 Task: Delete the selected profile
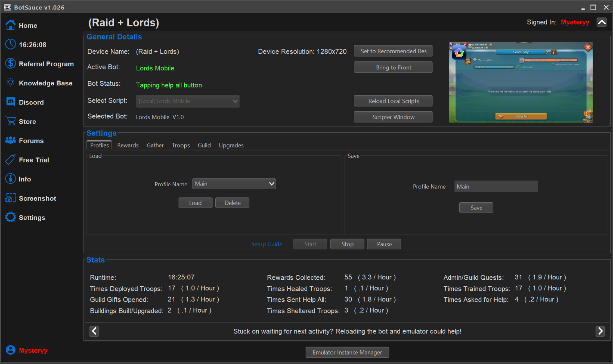click(x=233, y=203)
